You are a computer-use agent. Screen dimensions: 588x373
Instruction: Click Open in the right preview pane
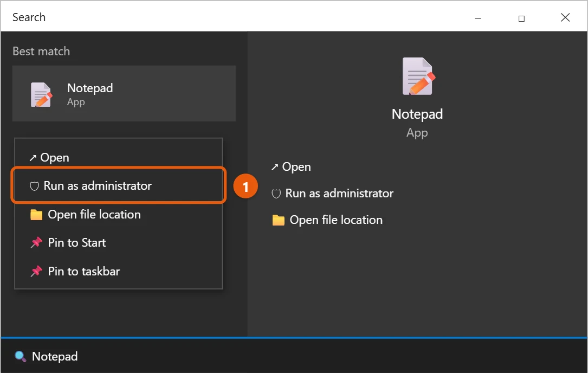pos(291,166)
